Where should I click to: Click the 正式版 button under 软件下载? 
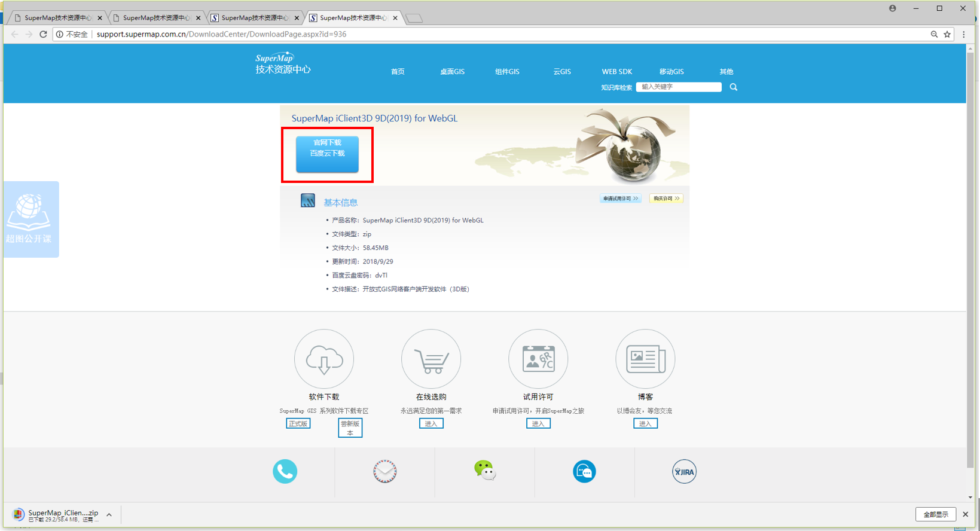(298, 423)
